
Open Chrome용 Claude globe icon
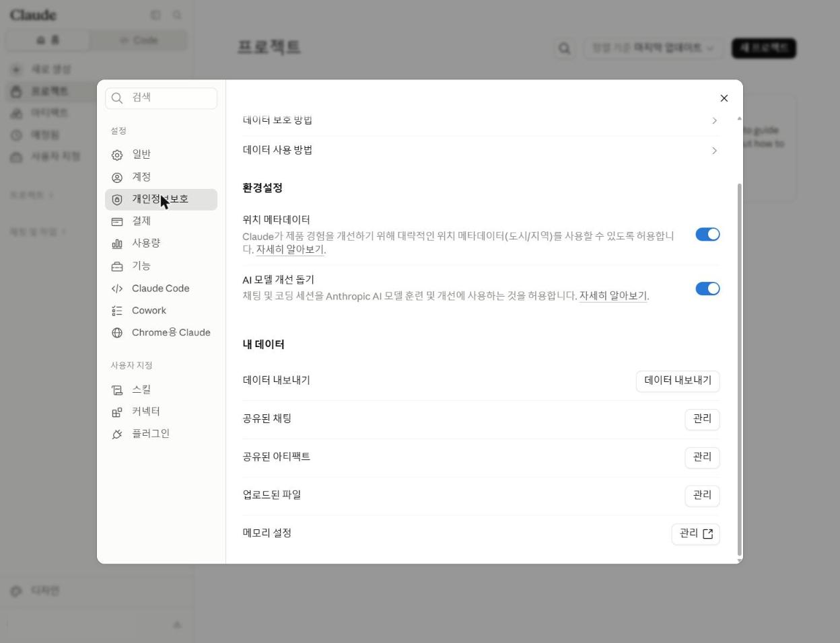tap(117, 333)
